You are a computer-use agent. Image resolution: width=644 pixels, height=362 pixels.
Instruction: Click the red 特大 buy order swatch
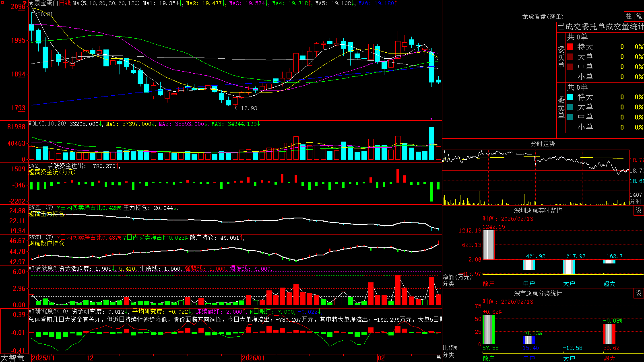(x=570, y=47)
